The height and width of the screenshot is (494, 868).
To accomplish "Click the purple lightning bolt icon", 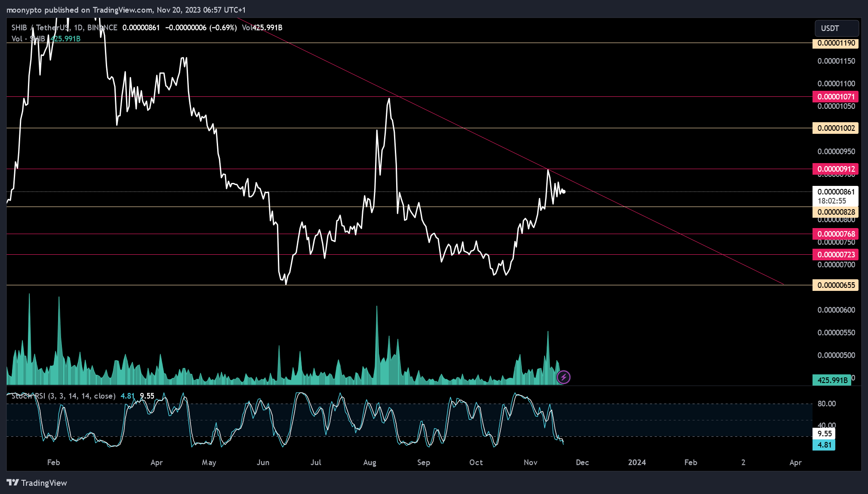I will 563,377.
